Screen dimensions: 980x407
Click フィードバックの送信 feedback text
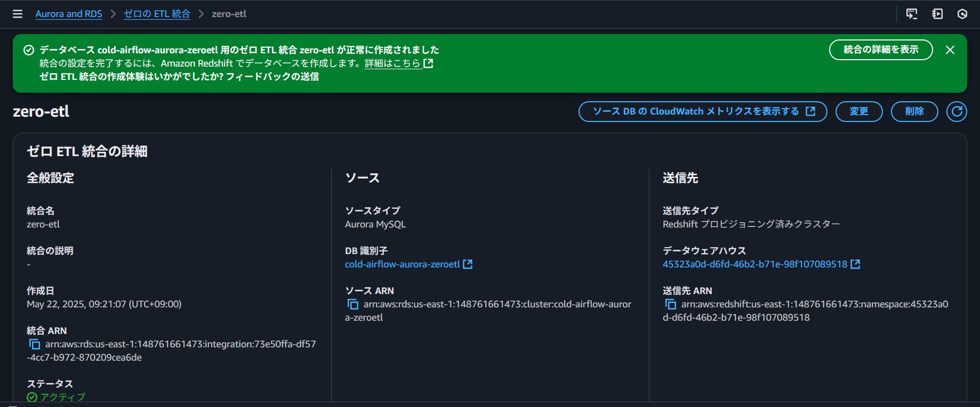[272, 77]
